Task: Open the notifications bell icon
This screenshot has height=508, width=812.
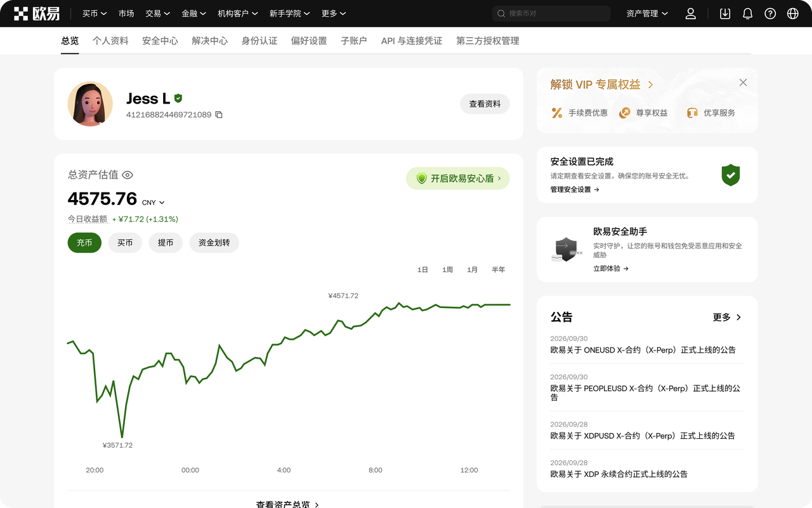Action: 748,13
